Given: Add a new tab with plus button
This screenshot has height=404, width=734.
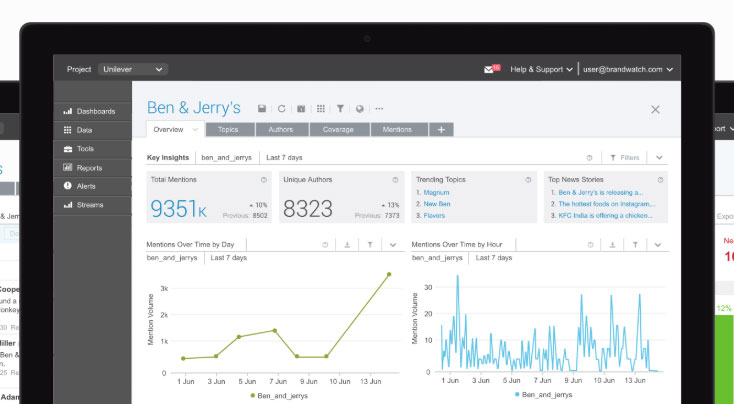Looking at the screenshot, I should 442,130.
